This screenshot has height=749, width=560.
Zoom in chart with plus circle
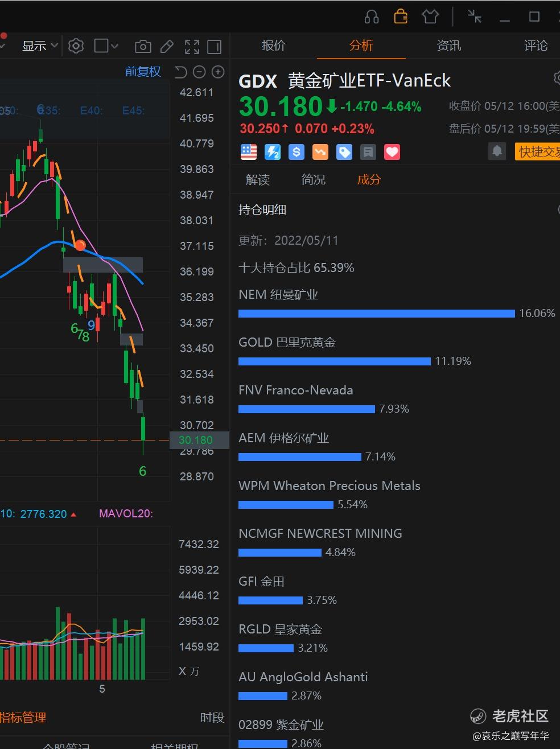pos(218,72)
